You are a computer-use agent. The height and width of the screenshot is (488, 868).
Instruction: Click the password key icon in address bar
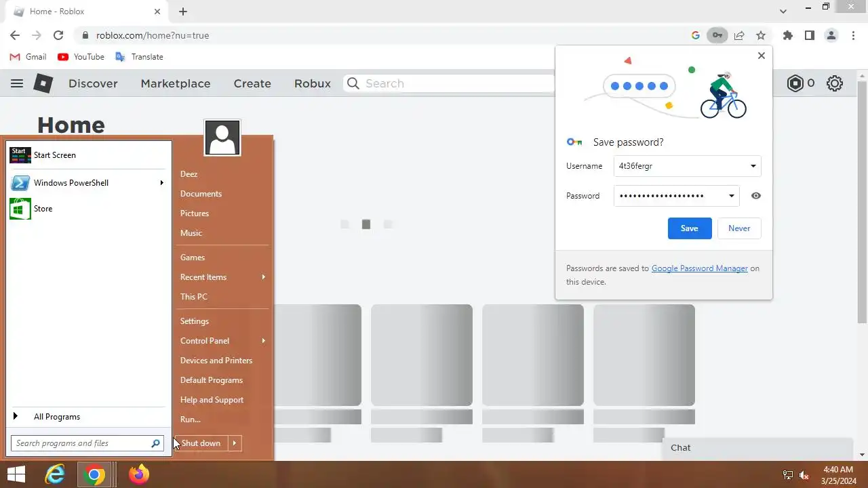717,35
